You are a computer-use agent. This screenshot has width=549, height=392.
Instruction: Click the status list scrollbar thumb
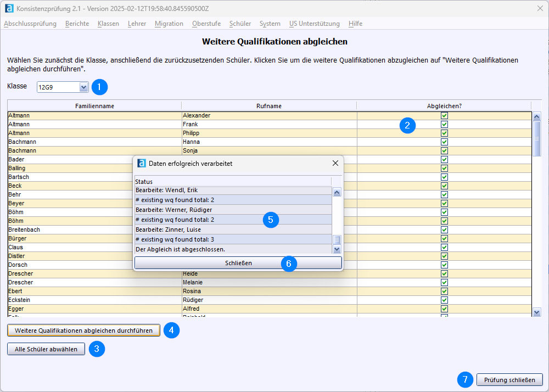coord(337,240)
